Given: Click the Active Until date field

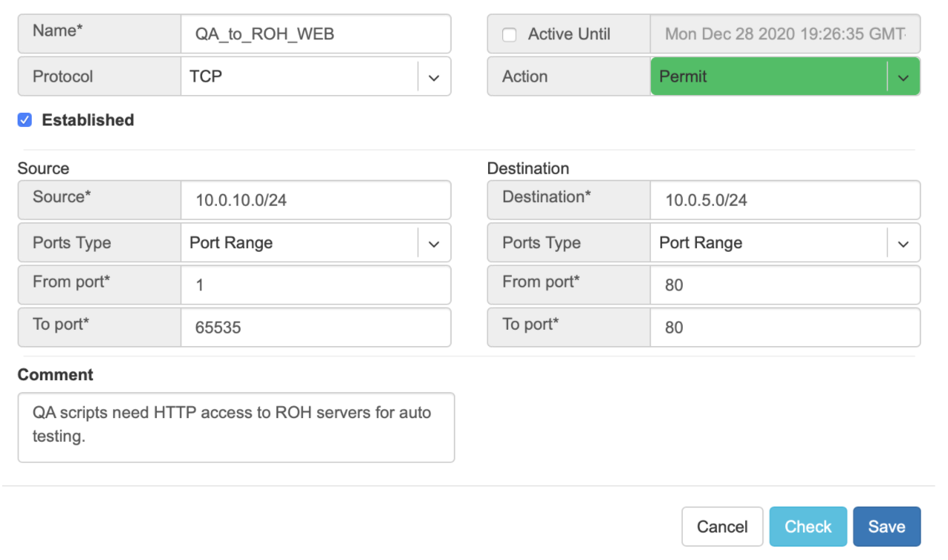Looking at the screenshot, I should tap(785, 34).
